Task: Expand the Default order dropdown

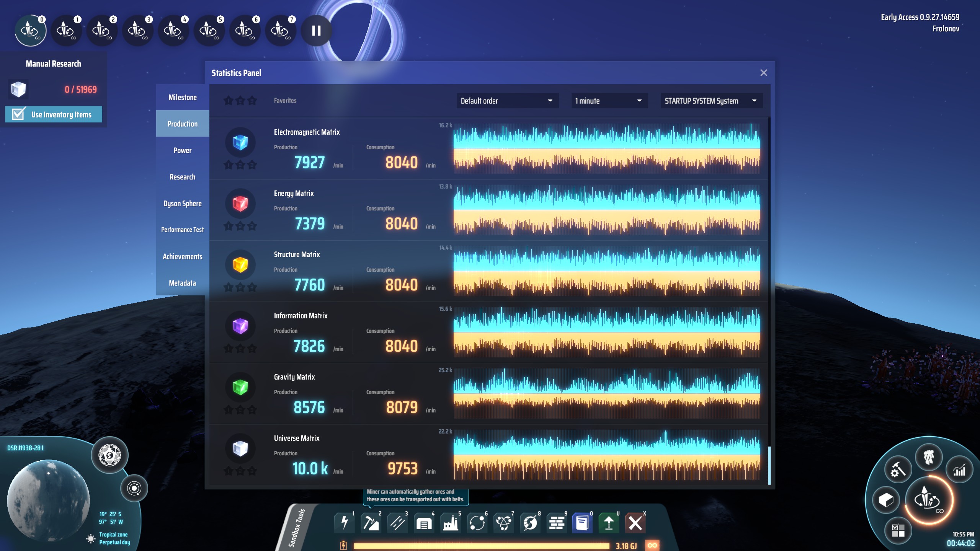Action: point(507,101)
